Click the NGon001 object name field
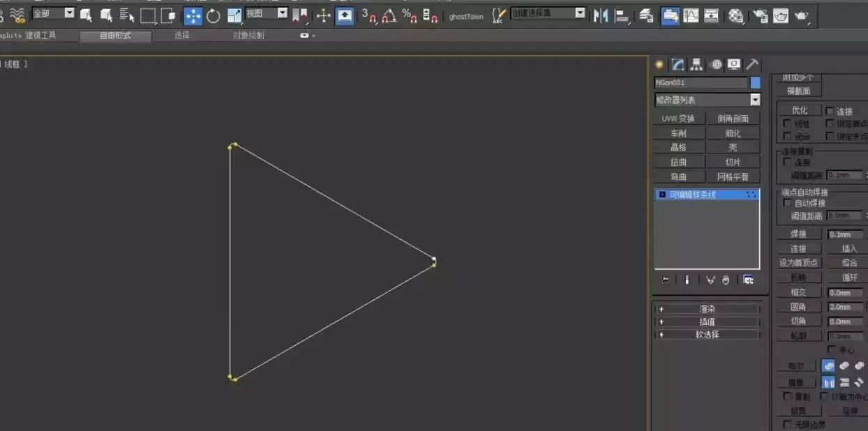 tap(701, 82)
